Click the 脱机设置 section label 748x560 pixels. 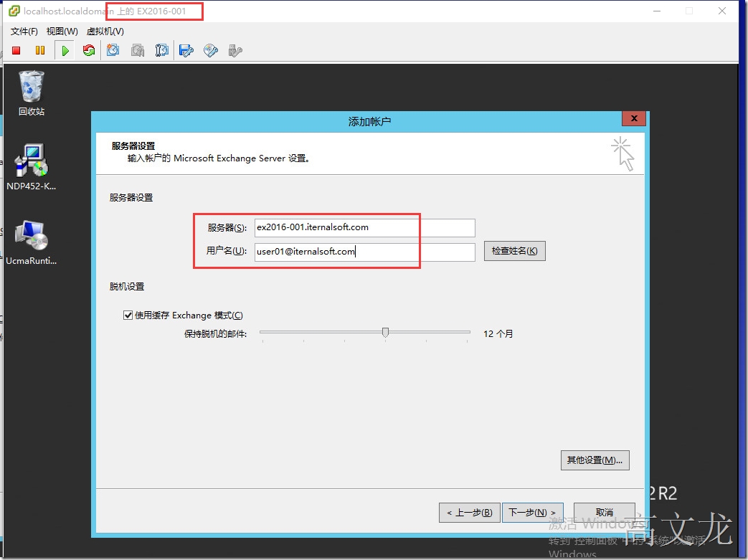coord(127,287)
